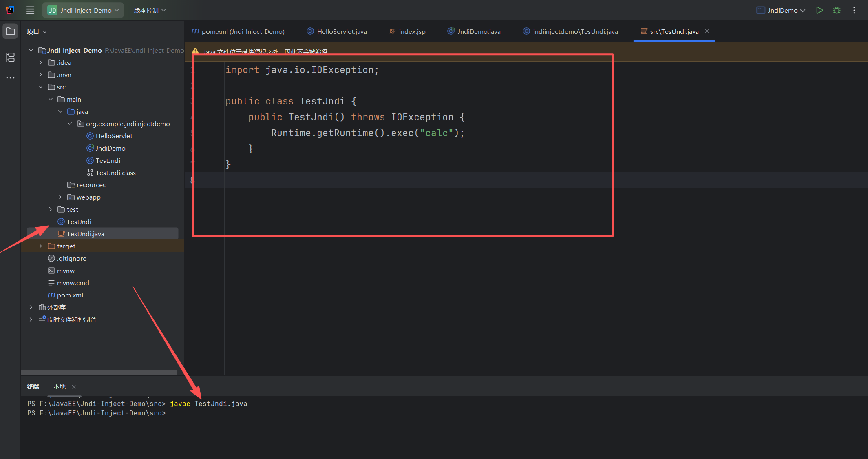Switch to the index.jsp tab
This screenshot has height=459, width=868.
click(x=408, y=31)
